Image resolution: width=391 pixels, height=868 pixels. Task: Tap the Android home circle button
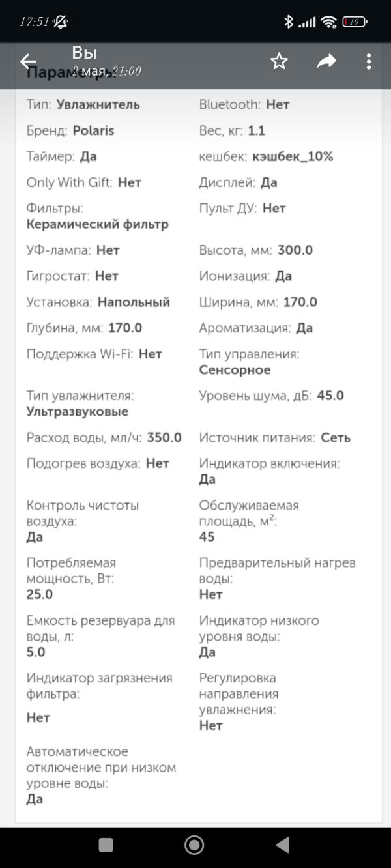point(194,845)
